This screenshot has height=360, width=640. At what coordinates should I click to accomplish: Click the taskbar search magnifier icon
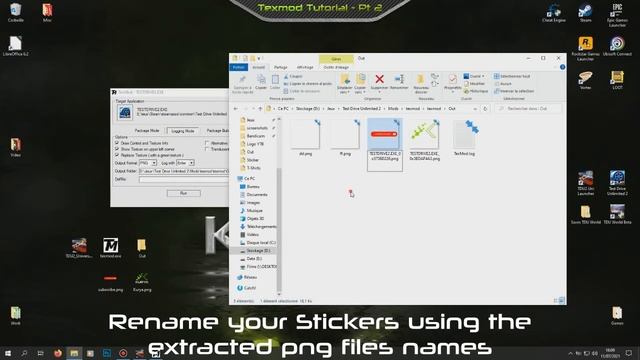coord(24,353)
